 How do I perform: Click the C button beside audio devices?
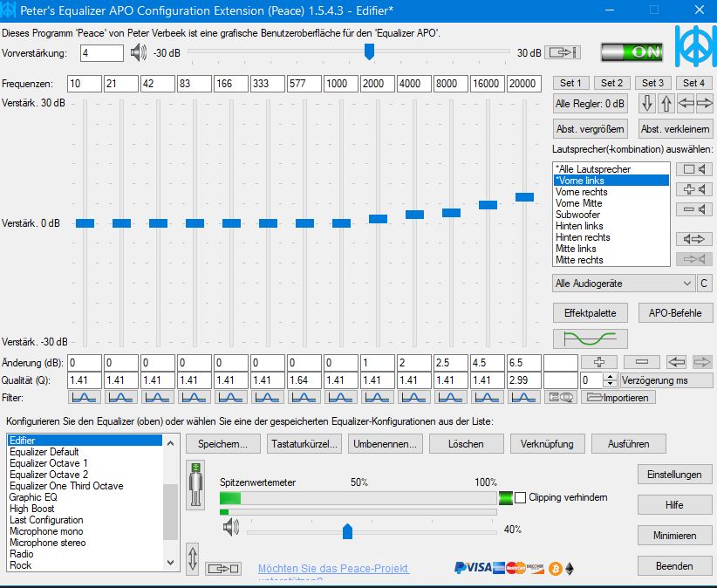(704, 284)
